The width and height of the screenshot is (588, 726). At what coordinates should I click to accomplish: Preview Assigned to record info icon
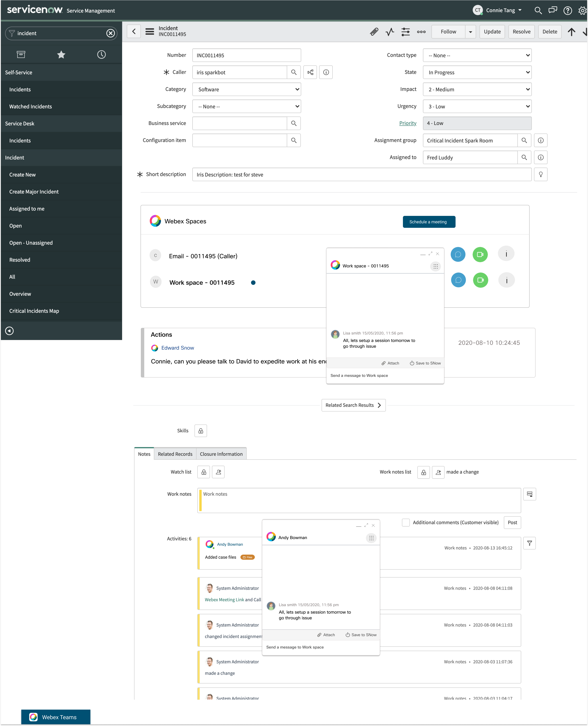[541, 157]
